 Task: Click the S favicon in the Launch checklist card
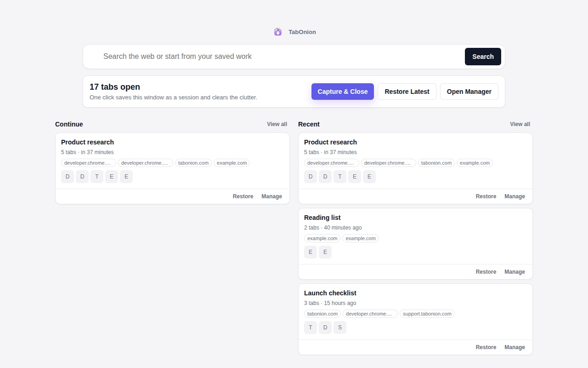[340, 328]
